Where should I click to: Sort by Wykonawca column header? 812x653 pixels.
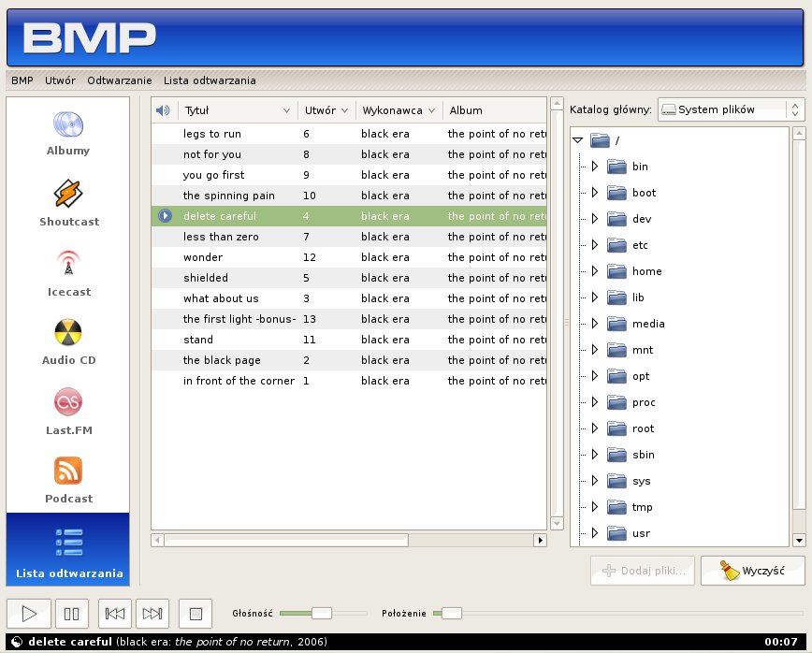point(399,110)
